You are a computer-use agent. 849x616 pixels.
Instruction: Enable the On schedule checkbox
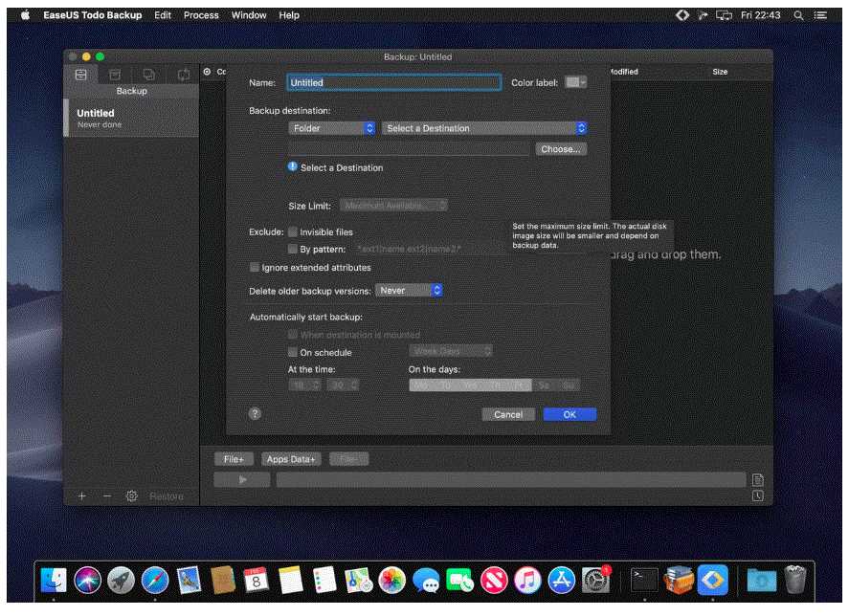pyautogui.click(x=292, y=352)
